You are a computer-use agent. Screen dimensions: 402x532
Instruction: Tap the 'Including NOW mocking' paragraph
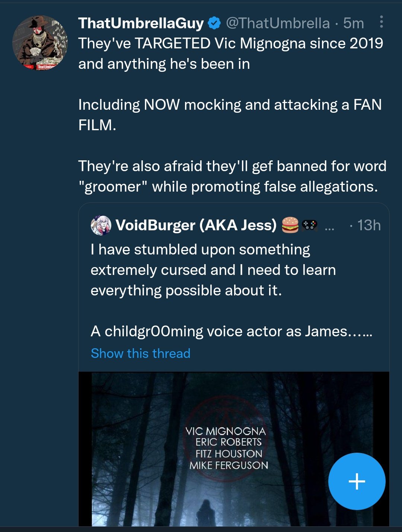tap(230, 115)
